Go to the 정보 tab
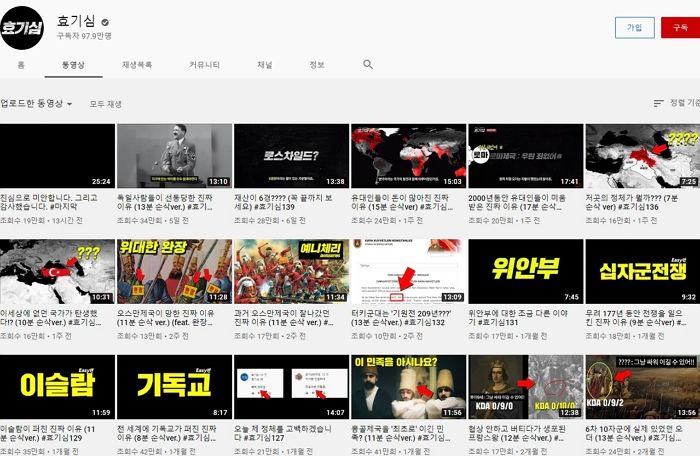Screen dimensions: 700x456 (316, 65)
